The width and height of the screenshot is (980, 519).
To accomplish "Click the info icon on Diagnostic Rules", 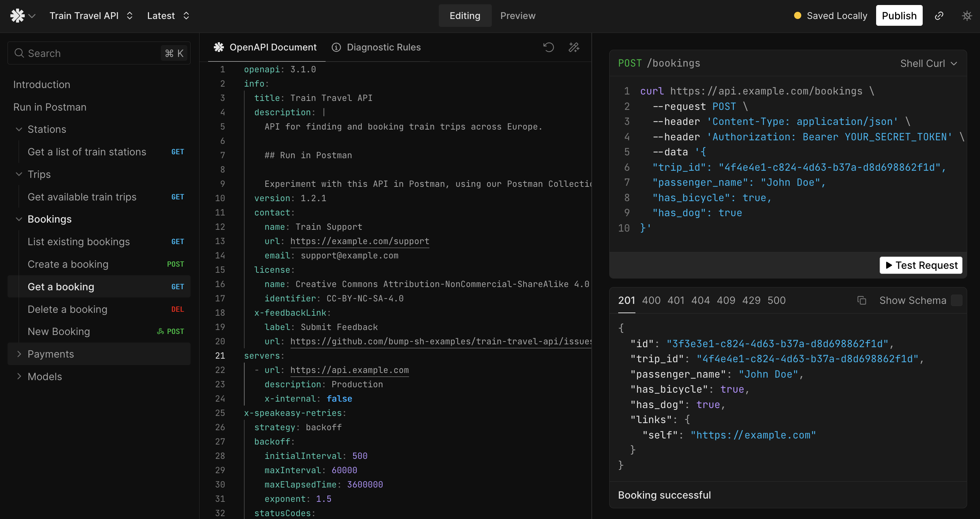I will coord(336,47).
